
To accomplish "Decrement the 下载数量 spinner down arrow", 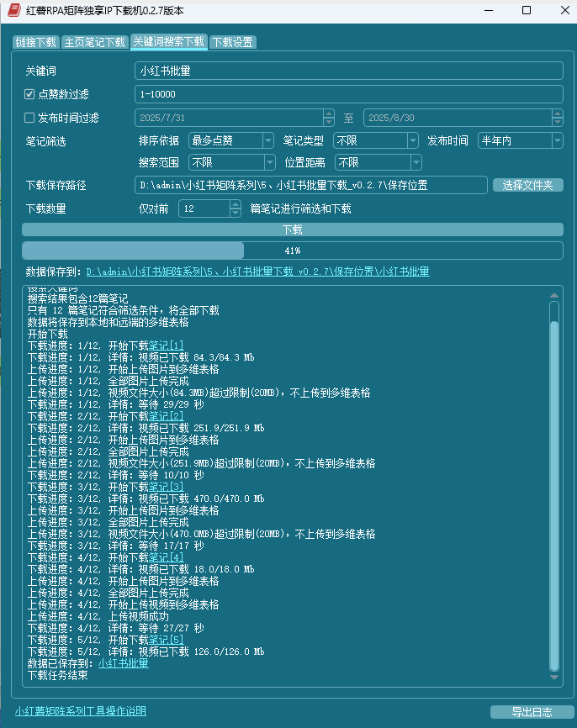I will (236, 213).
